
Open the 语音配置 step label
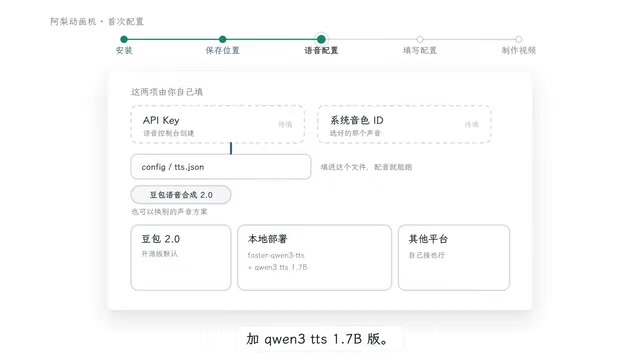[x=321, y=51]
